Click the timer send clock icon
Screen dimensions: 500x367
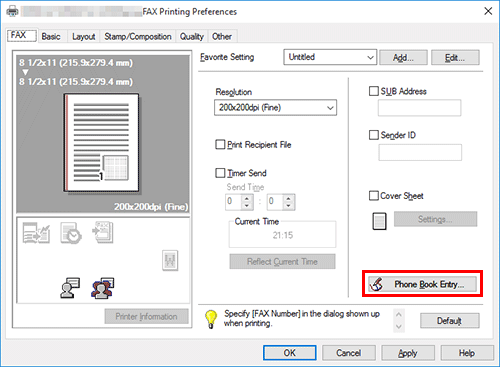(x=70, y=233)
